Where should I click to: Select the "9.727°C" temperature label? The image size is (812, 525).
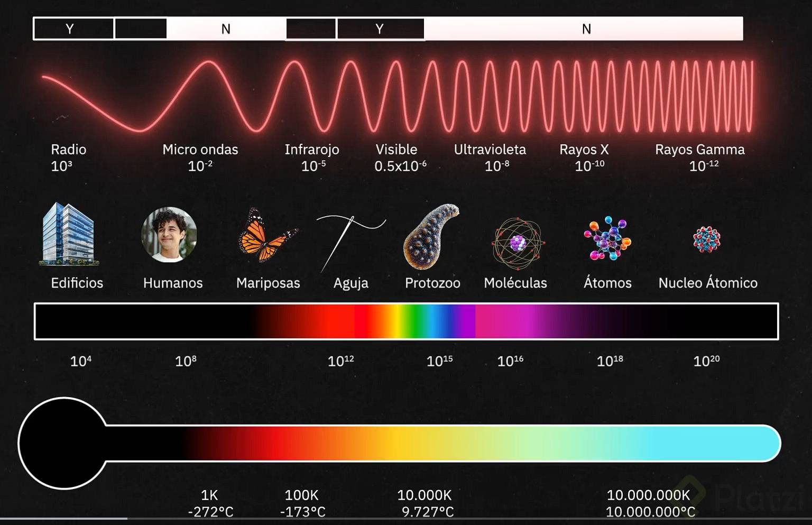point(428,512)
